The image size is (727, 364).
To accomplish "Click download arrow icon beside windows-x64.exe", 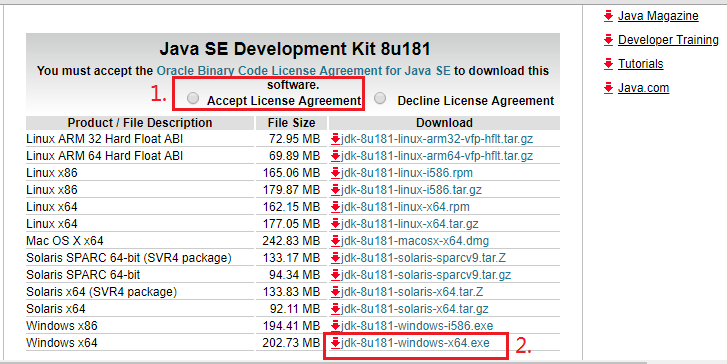I will [335, 343].
